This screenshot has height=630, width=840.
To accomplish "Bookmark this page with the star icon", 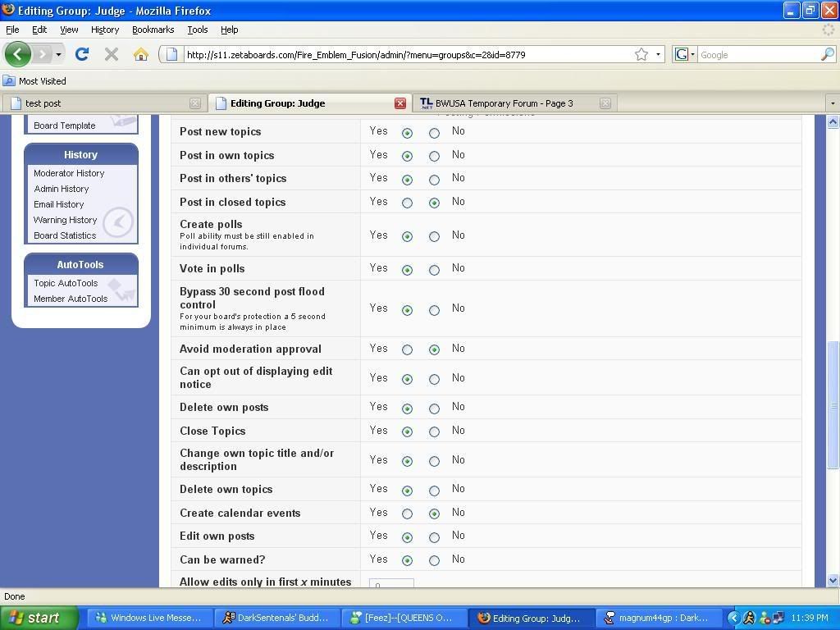I will point(641,55).
